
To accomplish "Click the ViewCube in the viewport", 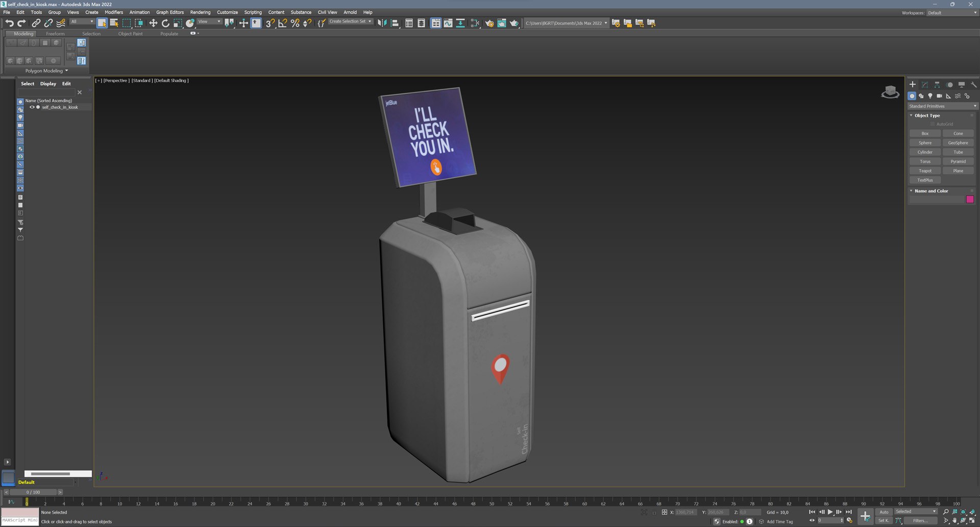I will 890,92.
